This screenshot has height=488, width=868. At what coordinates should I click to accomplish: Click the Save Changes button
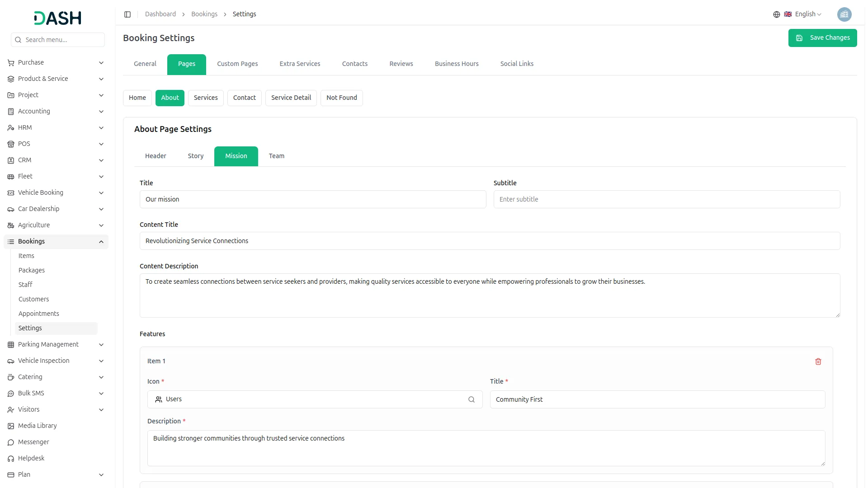pyautogui.click(x=822, y=38)
